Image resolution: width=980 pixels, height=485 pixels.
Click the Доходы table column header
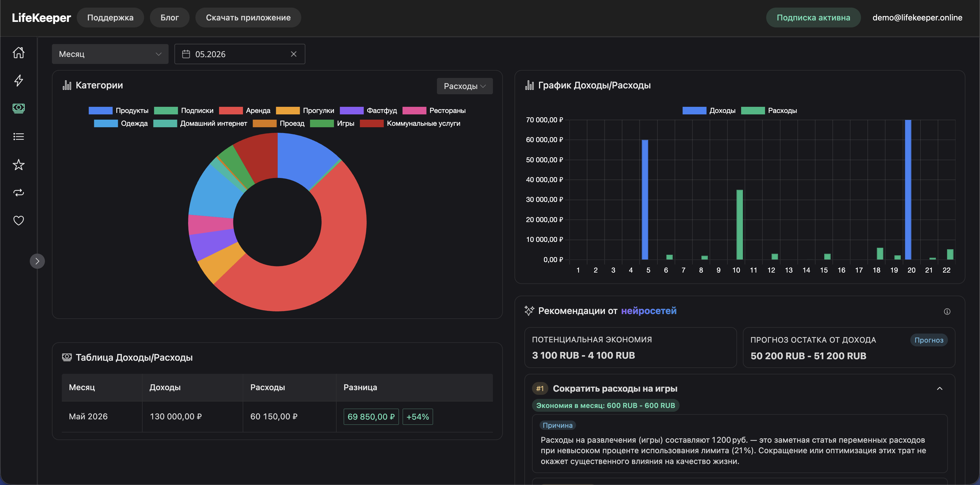click(192, 387)
